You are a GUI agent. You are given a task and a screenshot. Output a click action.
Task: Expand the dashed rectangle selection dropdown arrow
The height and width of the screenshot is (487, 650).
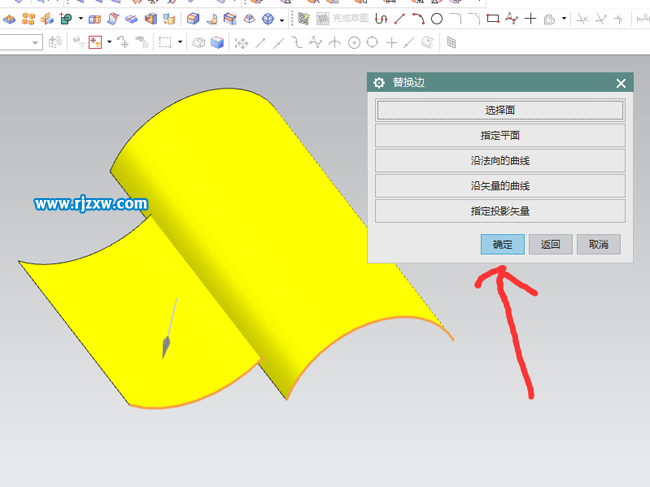180,42
